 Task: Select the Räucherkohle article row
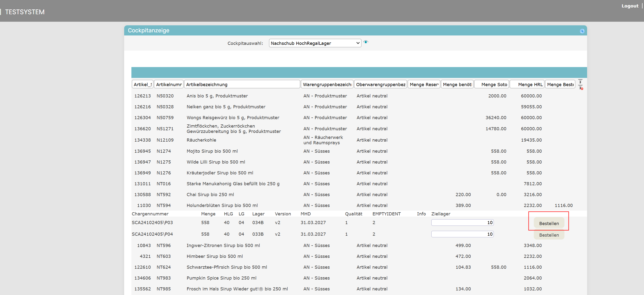pos(201,140)
